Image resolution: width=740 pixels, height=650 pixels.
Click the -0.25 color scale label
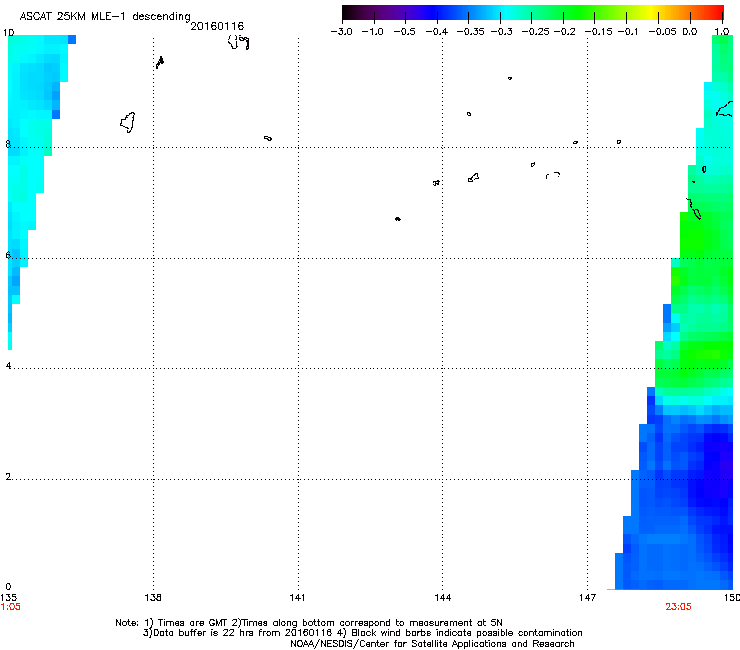tap(536, 32)
